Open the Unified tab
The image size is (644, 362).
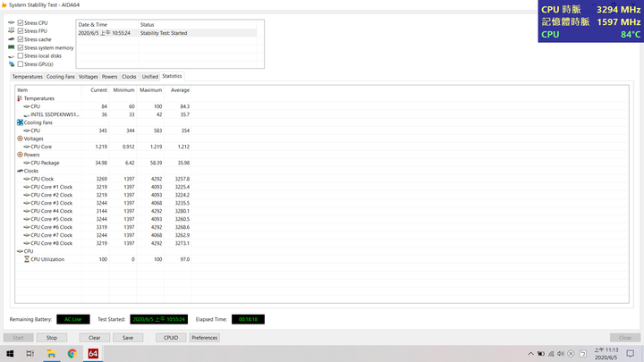(x=150, y=77)
